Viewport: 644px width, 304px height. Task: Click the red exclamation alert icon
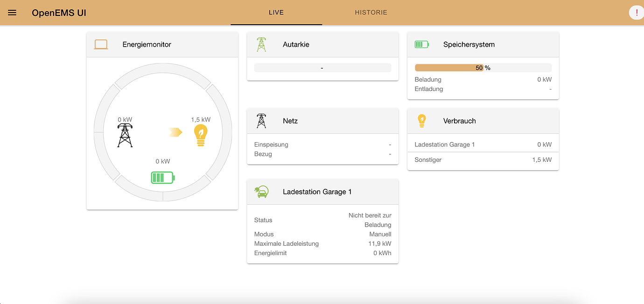[637, 13]
